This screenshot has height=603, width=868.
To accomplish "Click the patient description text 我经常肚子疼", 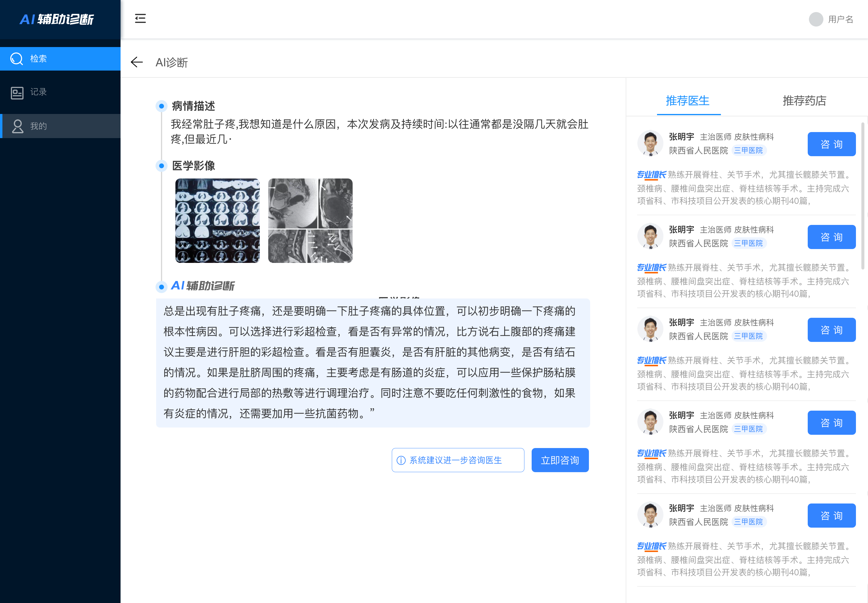I will [x=380, y=131].
